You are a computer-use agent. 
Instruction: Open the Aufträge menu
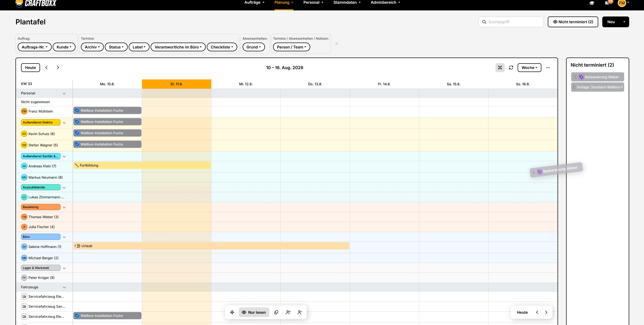(x=255, y=3)
